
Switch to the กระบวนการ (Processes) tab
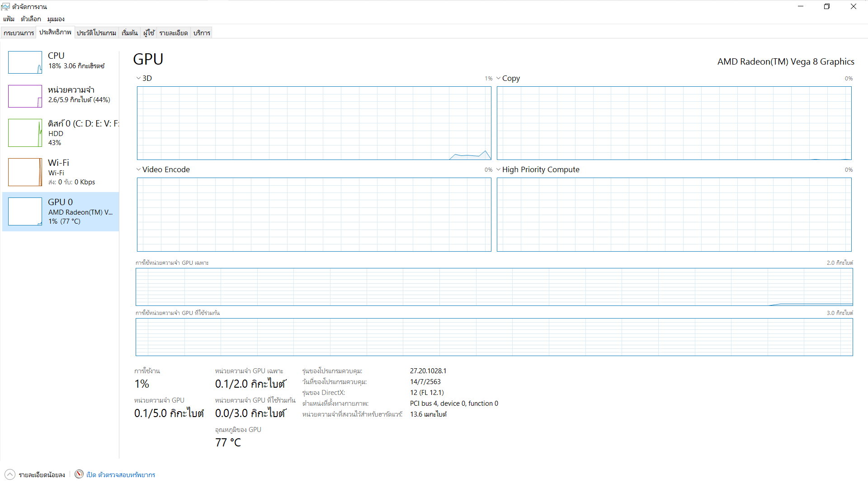tap(19, 33)
